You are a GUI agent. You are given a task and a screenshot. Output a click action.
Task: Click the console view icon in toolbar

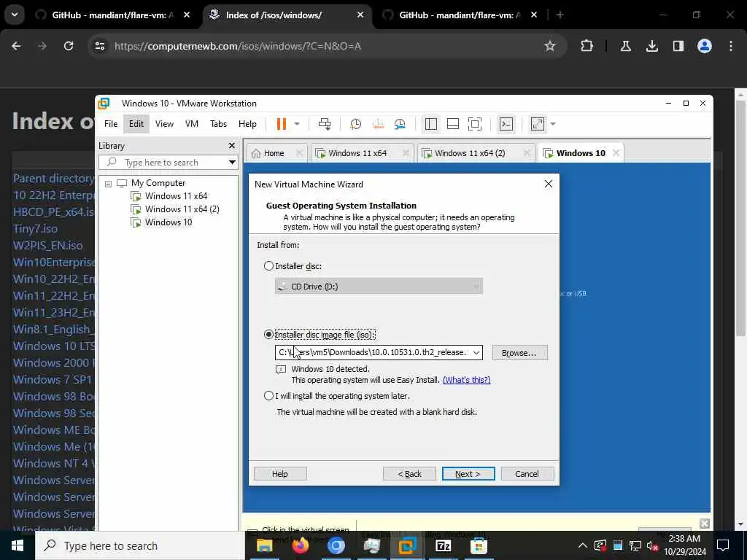click(x=506, y=124)
